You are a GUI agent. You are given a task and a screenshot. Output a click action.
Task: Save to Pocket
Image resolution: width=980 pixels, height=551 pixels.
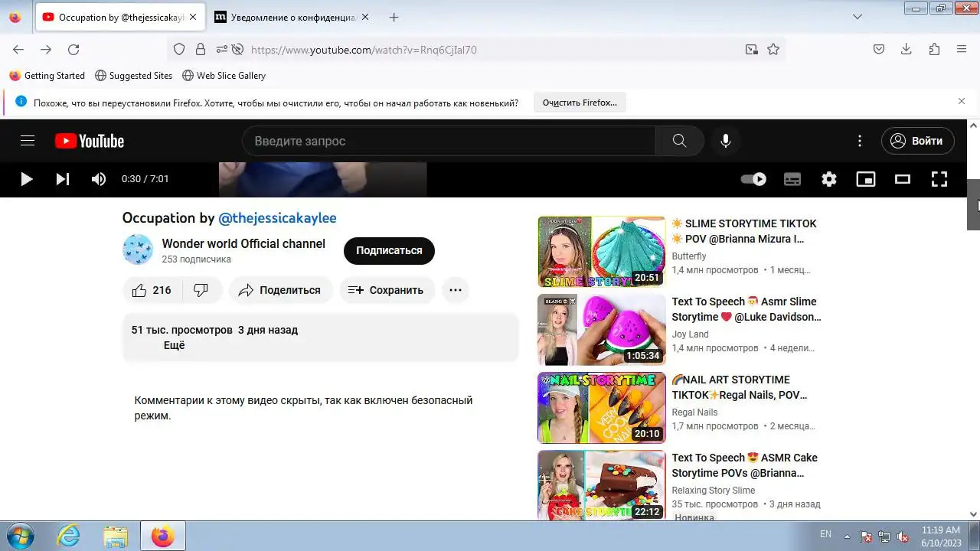(879, 49)
